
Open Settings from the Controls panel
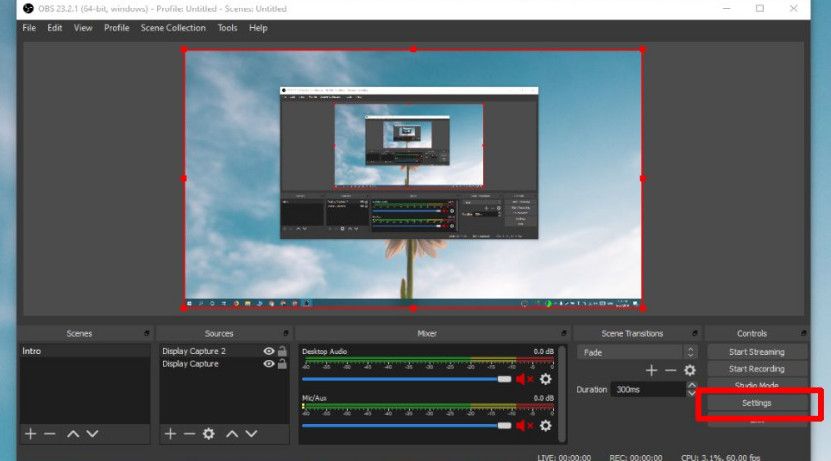click(756, 403)
